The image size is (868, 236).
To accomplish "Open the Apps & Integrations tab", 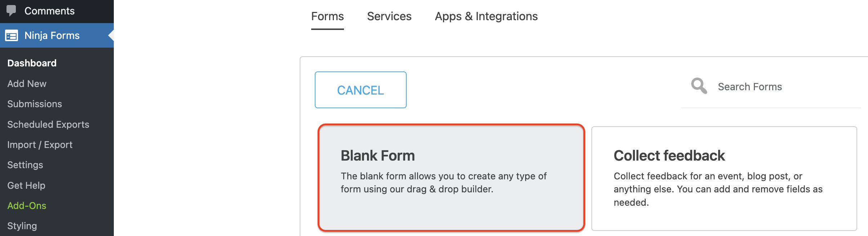I will click(486, 16).
